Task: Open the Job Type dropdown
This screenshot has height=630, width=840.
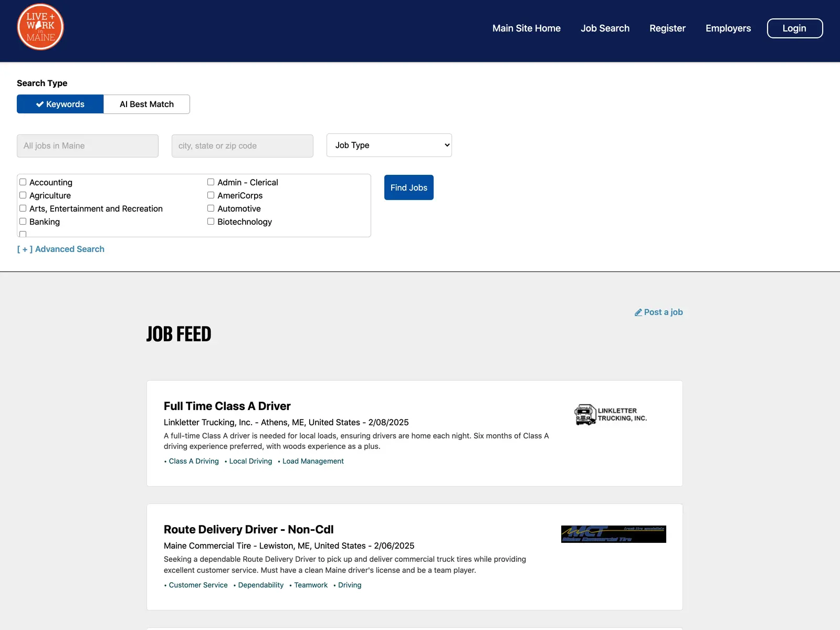Action: click(389, 145)
